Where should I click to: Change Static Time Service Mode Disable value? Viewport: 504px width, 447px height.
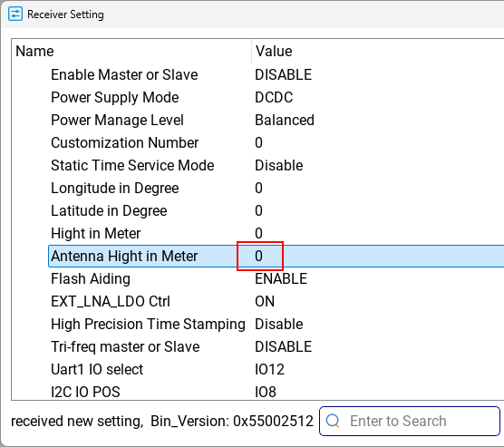278,165
